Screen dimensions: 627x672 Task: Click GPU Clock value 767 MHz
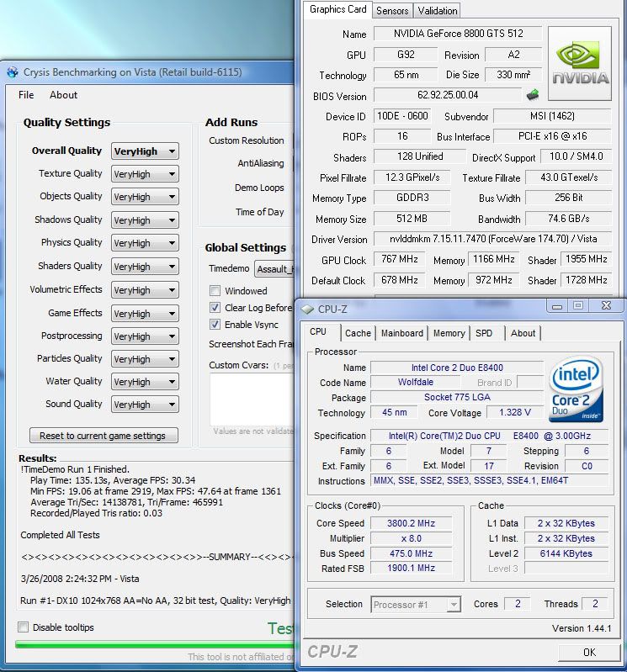(399, 259)
